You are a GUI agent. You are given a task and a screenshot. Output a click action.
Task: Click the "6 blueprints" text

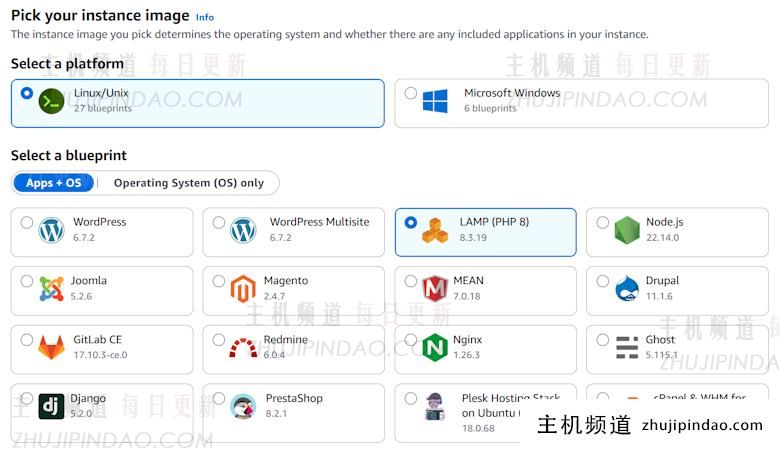tap(490, 108)
